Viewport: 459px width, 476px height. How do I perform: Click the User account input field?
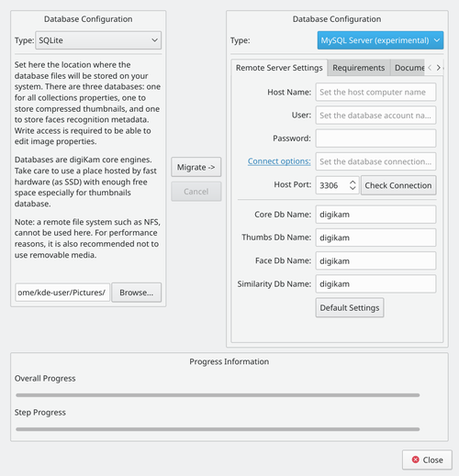pos(375,116)
